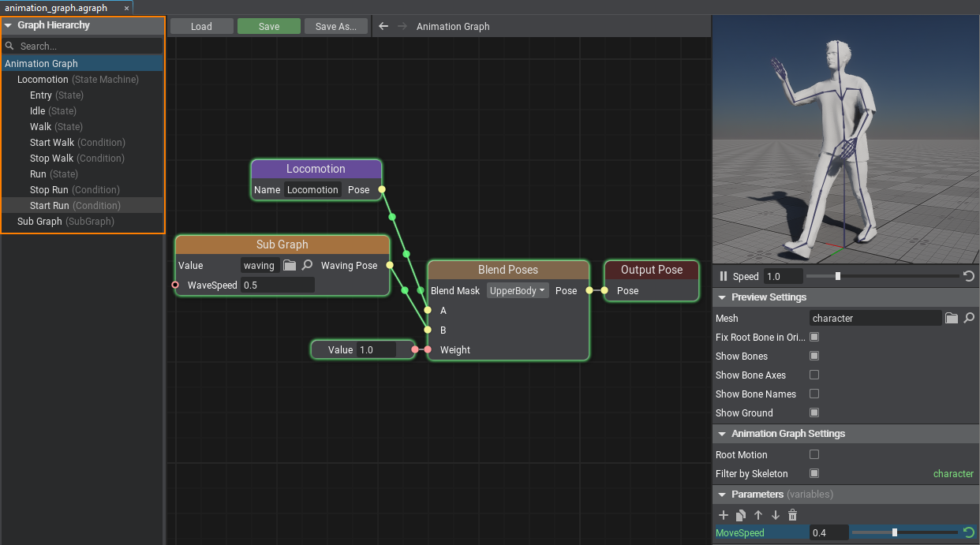The height and width of the screenshot is (545, 980).
Task: Pause the animation preview
Action: [x=724, y=276]
